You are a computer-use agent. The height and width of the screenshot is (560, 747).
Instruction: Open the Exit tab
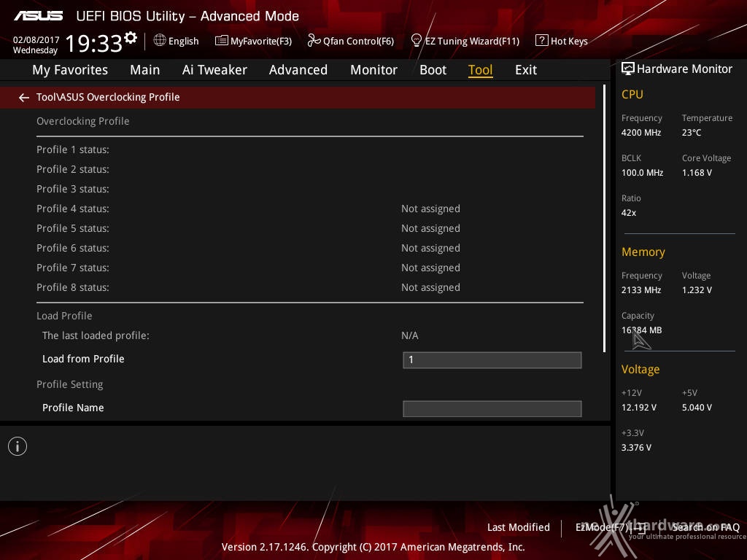tap(526, 70)
